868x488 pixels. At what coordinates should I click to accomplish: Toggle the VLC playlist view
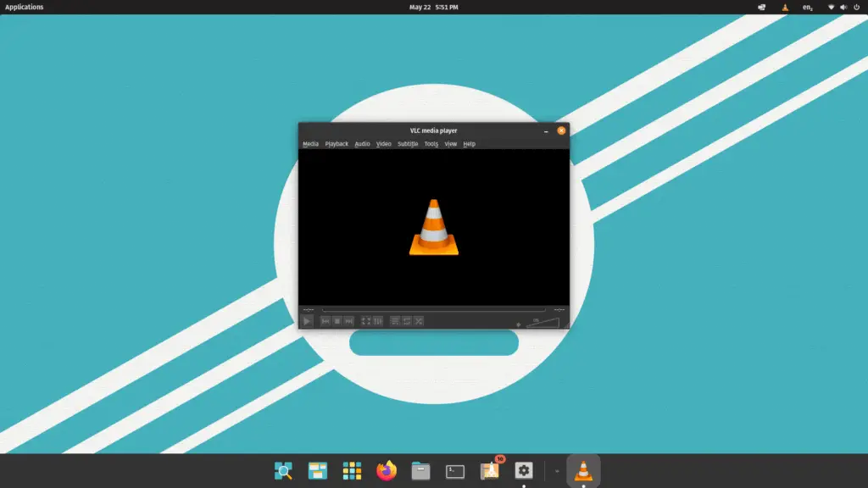point(395,321)
